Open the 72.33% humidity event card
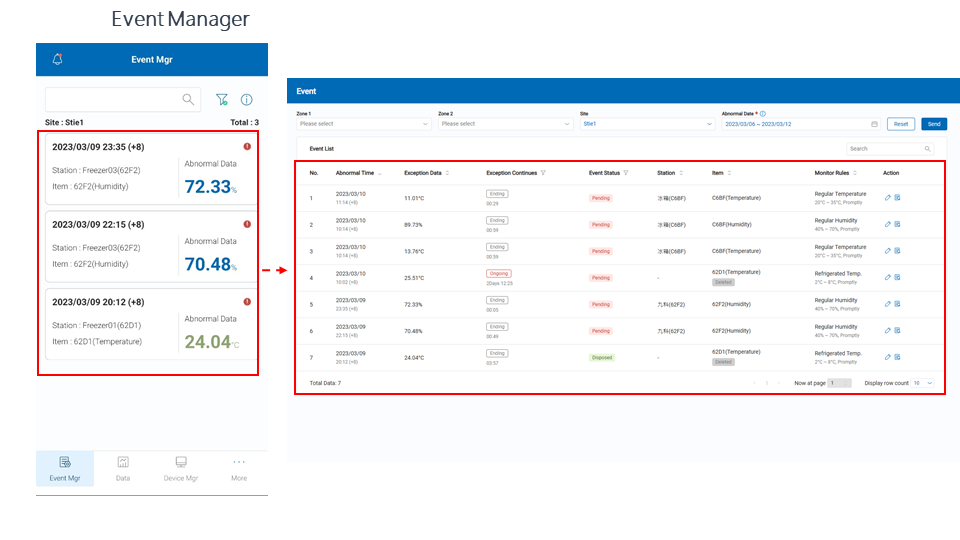The width and height of the screenshot is (960, 540). tap(147, 168)
